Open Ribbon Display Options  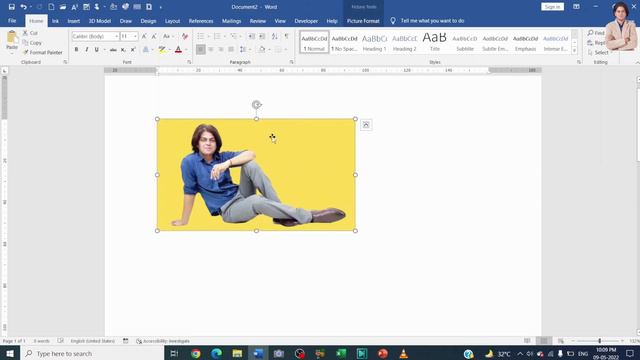tap(576, 7)
